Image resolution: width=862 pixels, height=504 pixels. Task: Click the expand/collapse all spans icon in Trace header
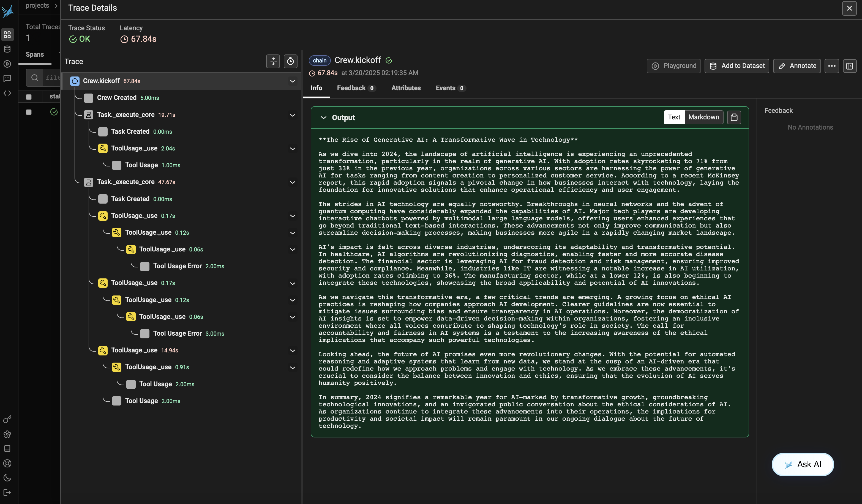(x=273, y=61)
